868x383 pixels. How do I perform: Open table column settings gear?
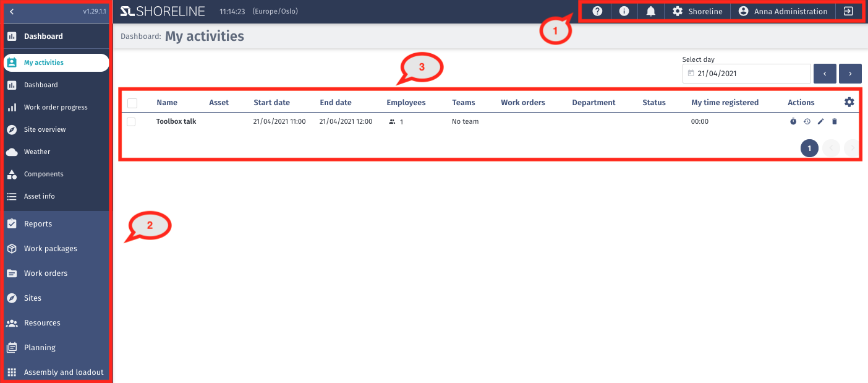[x=849, y=102]
